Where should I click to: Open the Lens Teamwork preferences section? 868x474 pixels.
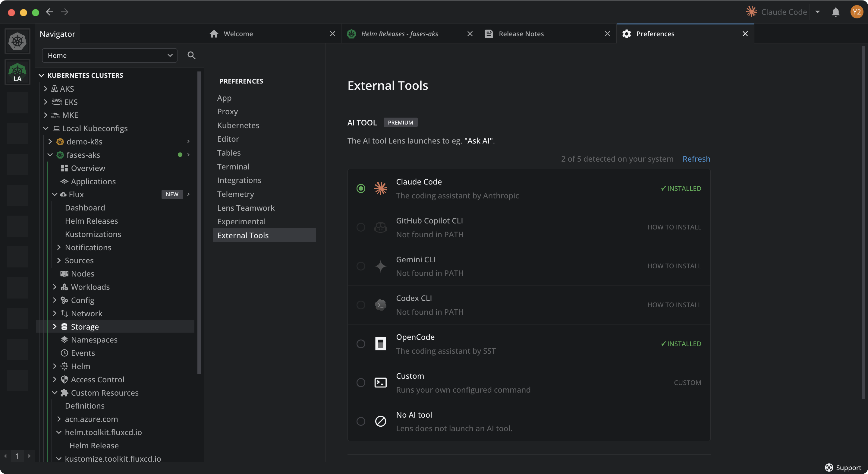pyautogui.click(x=246, y=208)
